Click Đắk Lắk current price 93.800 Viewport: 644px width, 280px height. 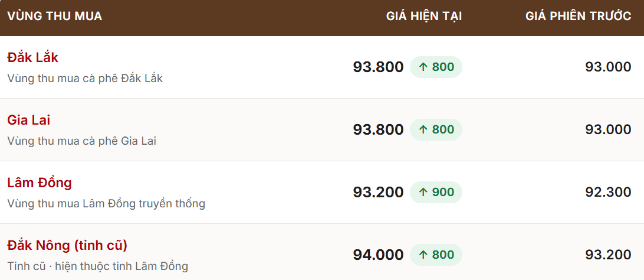click(378, 67)
